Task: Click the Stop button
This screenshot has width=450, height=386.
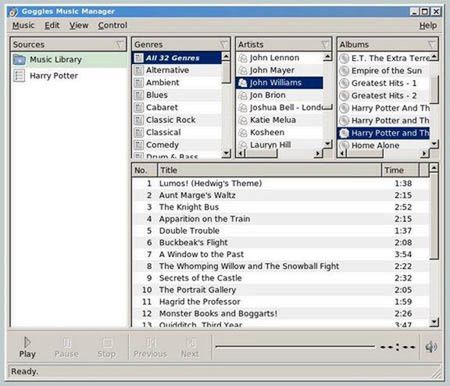Action: coord(107,347)
